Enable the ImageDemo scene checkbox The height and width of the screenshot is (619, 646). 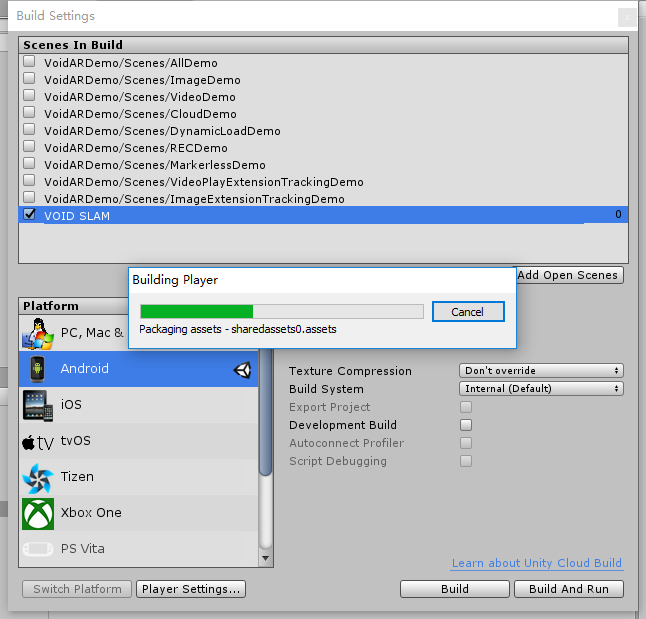tap(29, 78)
